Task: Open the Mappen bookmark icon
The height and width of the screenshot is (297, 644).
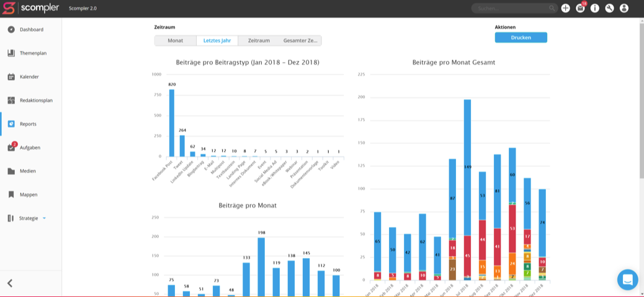Action: pyautogui.click(x=11, y=195)
